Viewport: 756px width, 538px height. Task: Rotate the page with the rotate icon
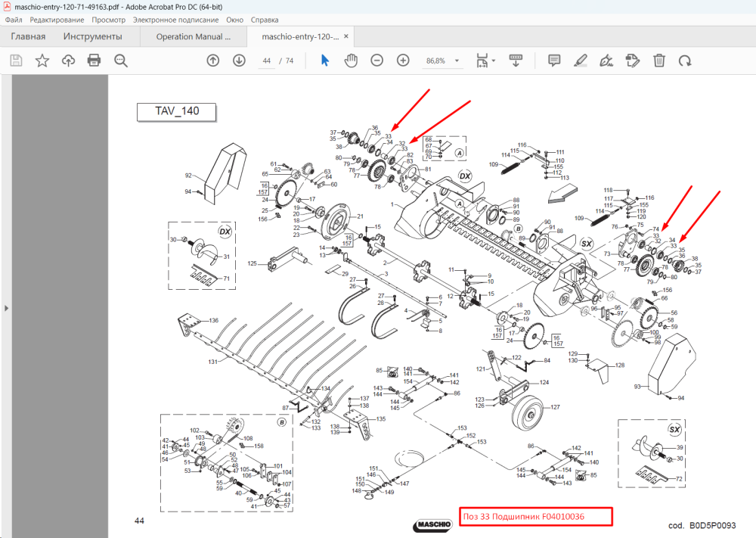click(685, 61)
